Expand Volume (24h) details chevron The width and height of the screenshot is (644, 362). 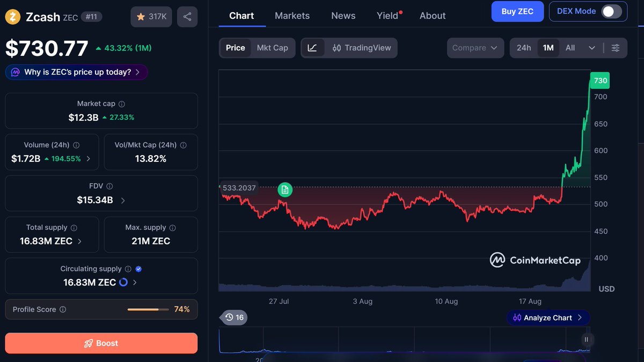coord(89,159)
